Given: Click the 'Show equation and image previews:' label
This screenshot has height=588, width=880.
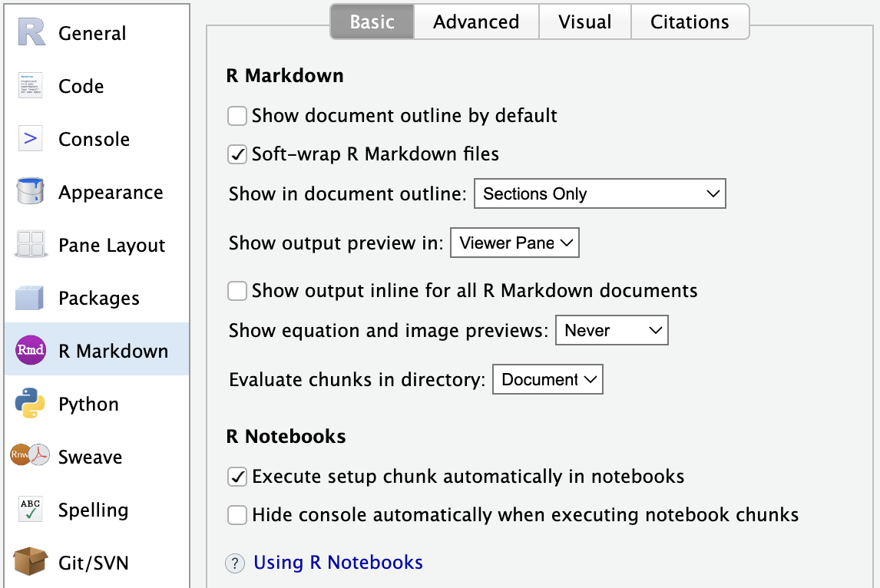Looking at the screenshot, I should [389, 331].
